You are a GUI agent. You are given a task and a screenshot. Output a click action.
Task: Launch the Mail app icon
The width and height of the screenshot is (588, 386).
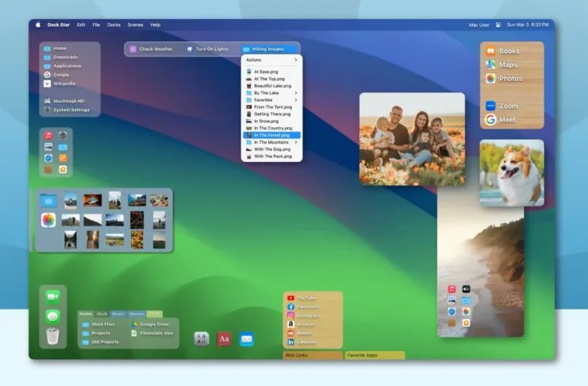tap(247, 339)
